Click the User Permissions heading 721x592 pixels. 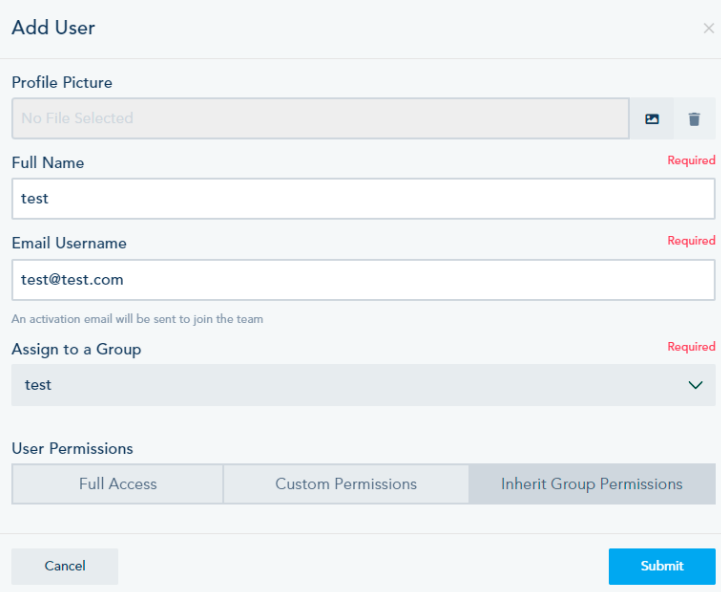click(x=72, y=448)
